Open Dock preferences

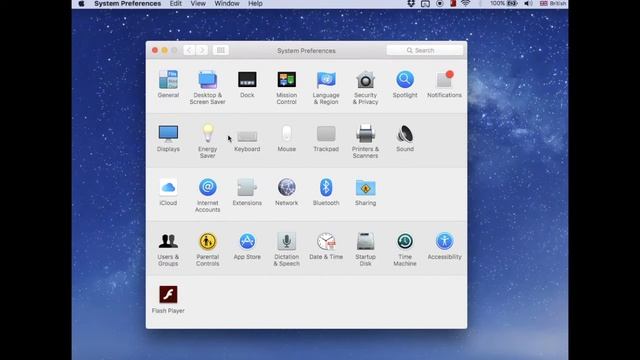tap(247, 84)
